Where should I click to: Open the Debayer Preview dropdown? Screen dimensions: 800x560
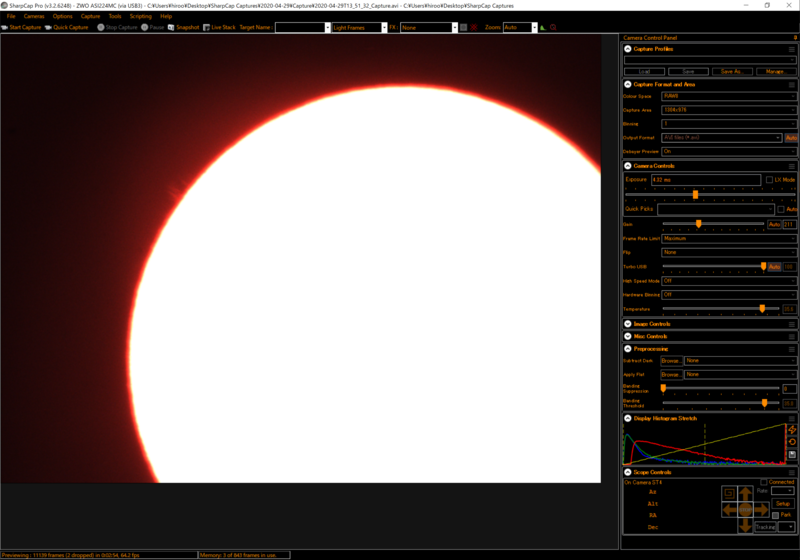point(729,151)
